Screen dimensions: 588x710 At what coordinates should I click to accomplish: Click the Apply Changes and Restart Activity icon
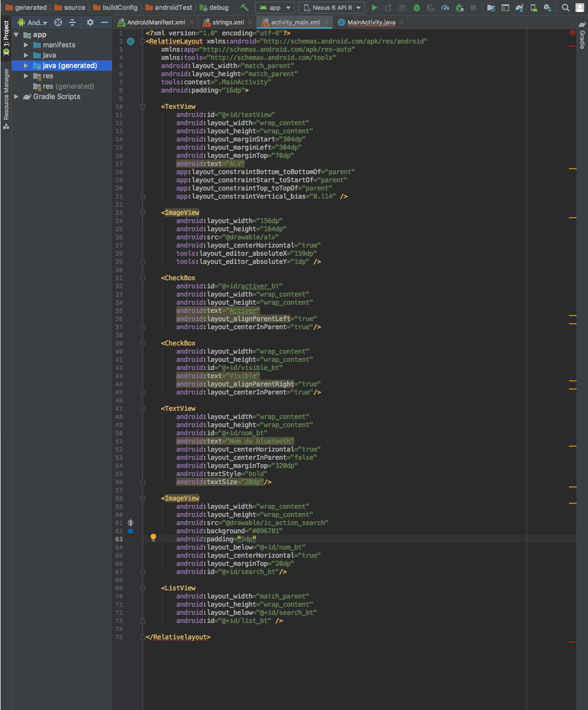click(x=388, y=8)
